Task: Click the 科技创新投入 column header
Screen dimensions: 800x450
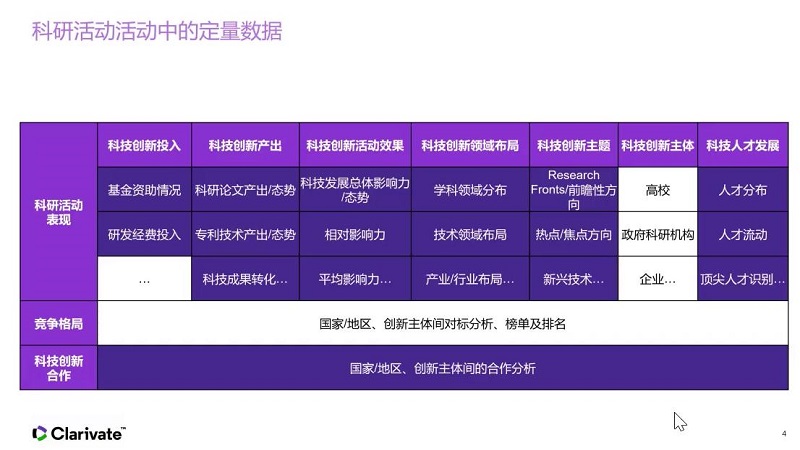Action: 144,145
